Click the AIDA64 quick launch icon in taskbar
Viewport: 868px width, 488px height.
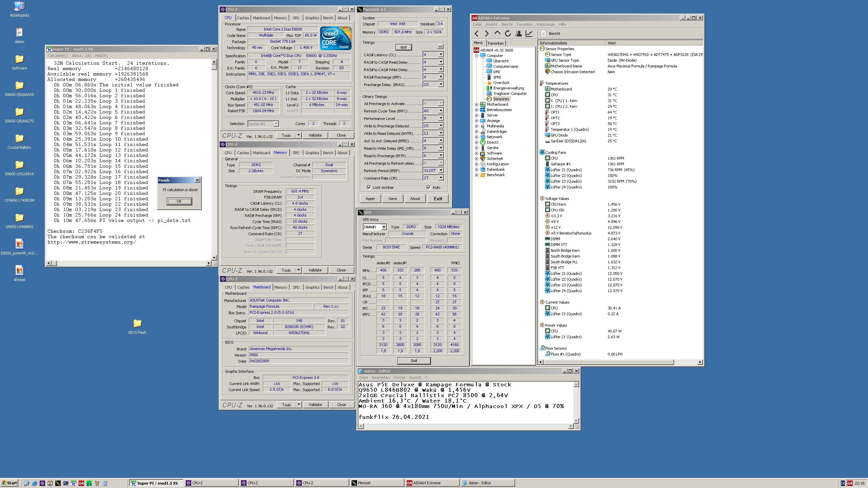81,483
